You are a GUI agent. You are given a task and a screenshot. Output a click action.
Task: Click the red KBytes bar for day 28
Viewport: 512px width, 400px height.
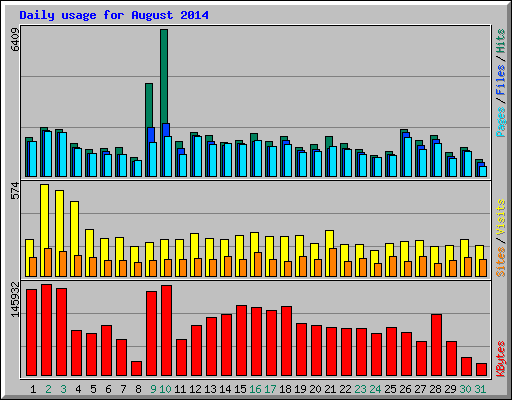pyautogui.click(x=437, y=345)
